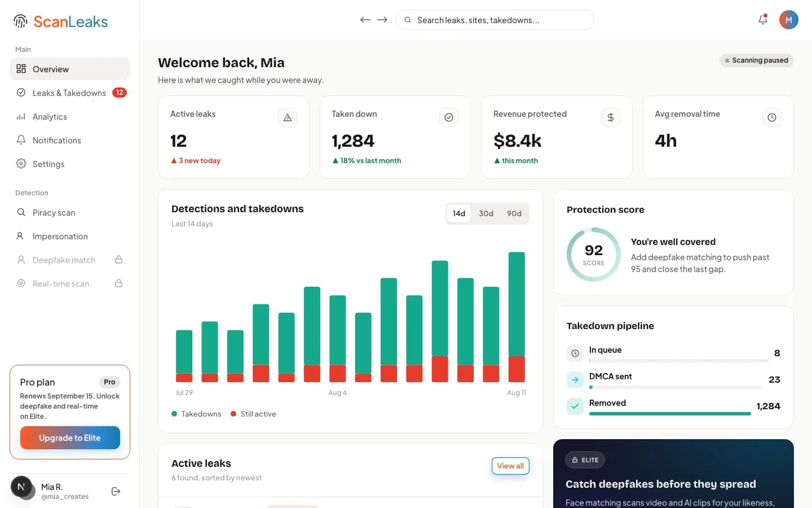
Task: Click the 1,284 Removed count
Action: coord(769,406)
